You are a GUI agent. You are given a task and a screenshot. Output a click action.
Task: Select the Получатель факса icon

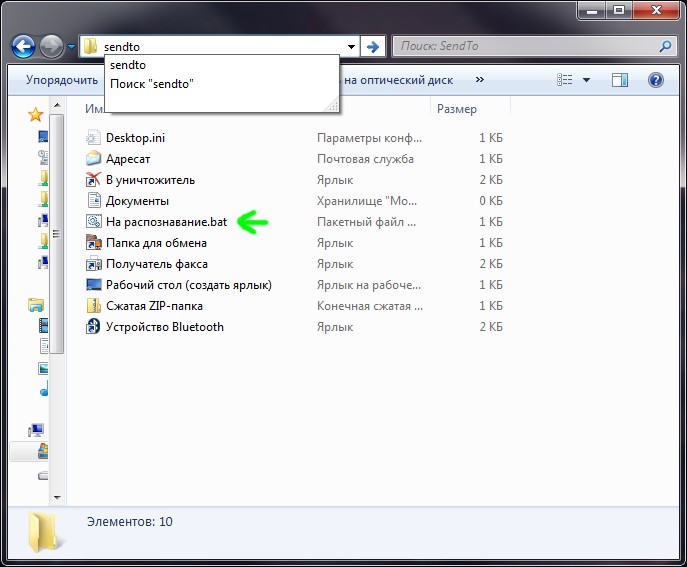[x=94, y=264]
